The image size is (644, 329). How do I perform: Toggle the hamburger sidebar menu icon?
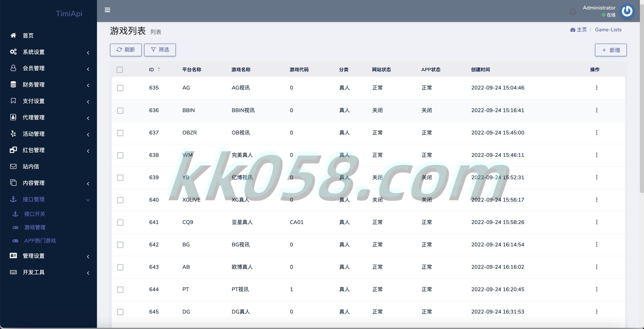click(x=107, y=10)
